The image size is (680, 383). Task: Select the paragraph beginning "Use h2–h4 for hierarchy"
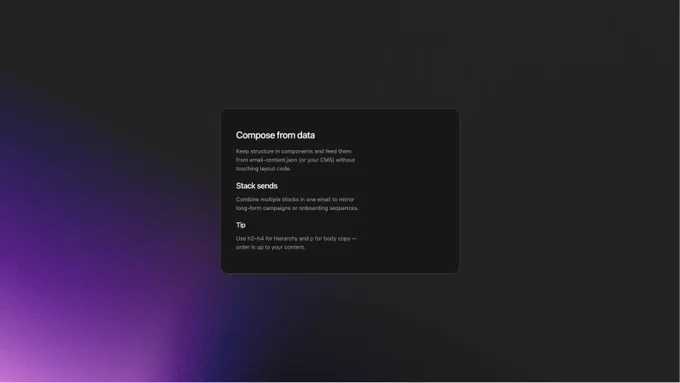tap(296, 243)
